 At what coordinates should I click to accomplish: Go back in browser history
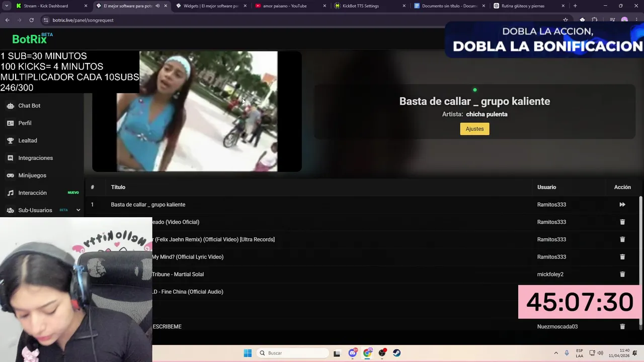pyautogui.click(x=7, y=20)
